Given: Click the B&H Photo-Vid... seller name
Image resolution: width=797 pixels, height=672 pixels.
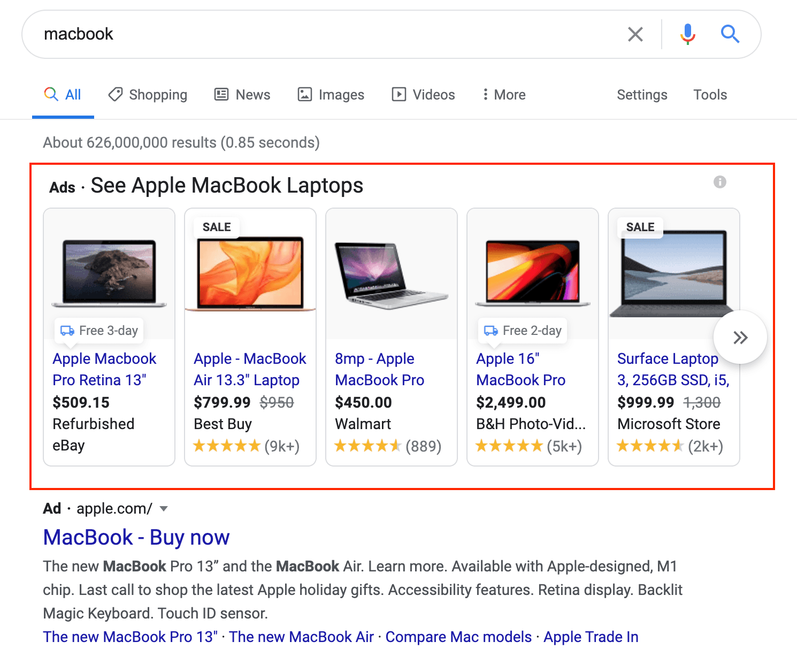Looking at the screenshot, I should [x=531, y=424].
